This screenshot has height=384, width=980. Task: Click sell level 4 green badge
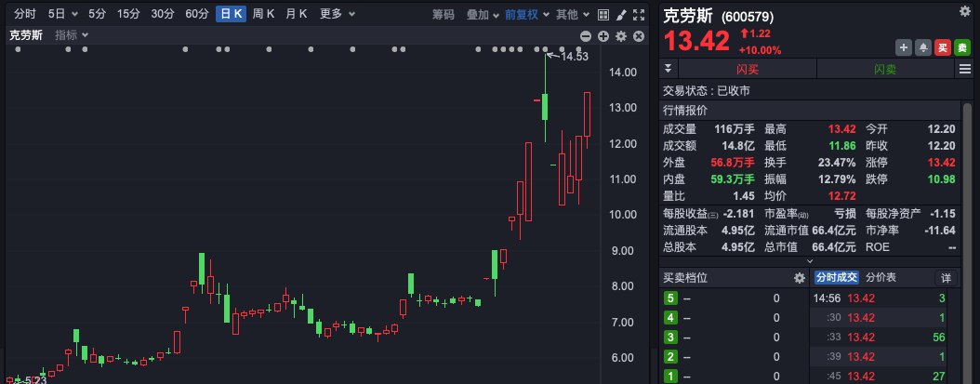click(670, 318)
